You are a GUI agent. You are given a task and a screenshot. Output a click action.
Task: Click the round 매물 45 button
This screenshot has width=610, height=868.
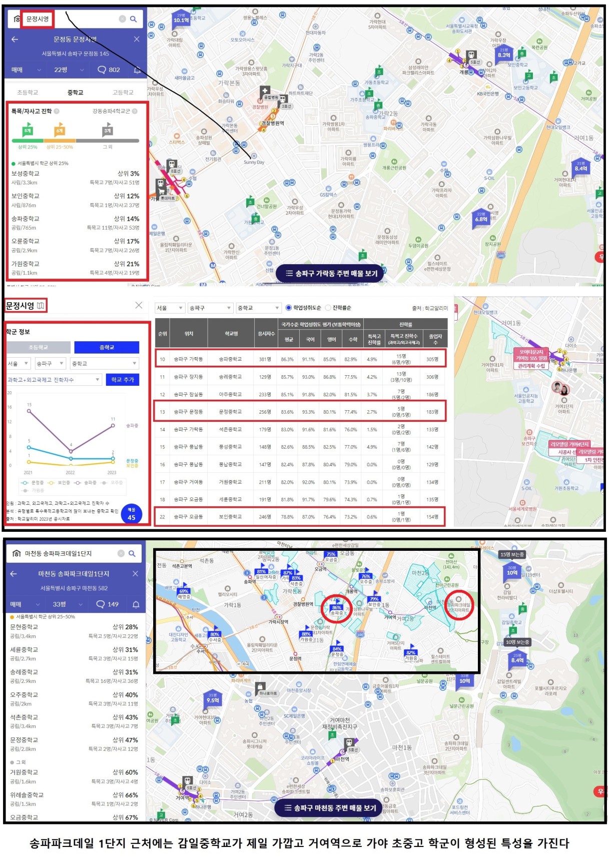[131, 514]
